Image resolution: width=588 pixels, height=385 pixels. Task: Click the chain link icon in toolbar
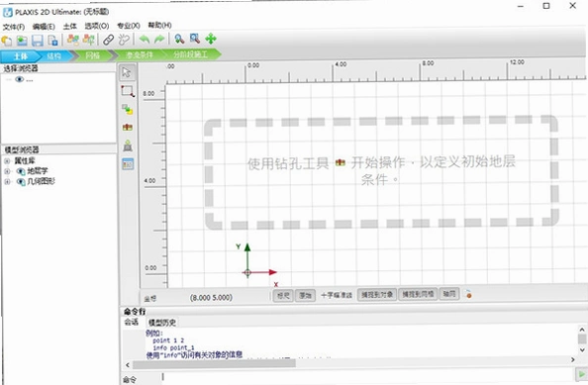click(x=108, y=40)
